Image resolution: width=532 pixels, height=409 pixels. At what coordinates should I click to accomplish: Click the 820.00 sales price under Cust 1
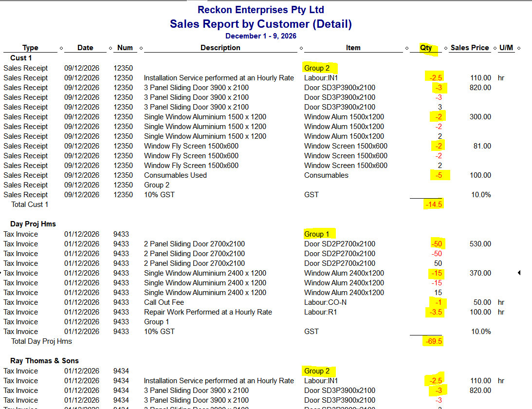480,88
